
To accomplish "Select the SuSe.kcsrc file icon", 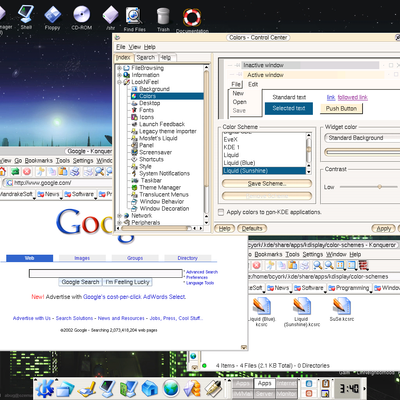I will point(341,306).
